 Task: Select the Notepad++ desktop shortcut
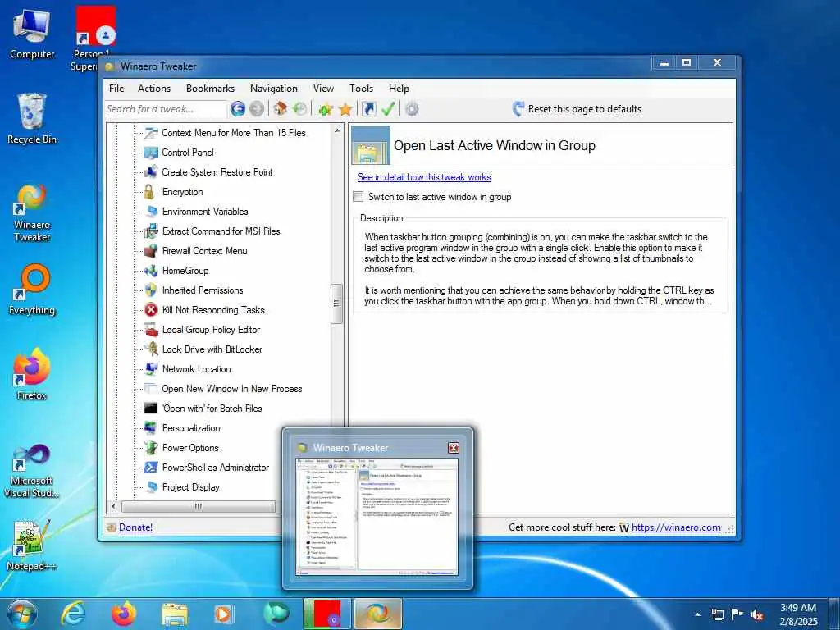32,546
